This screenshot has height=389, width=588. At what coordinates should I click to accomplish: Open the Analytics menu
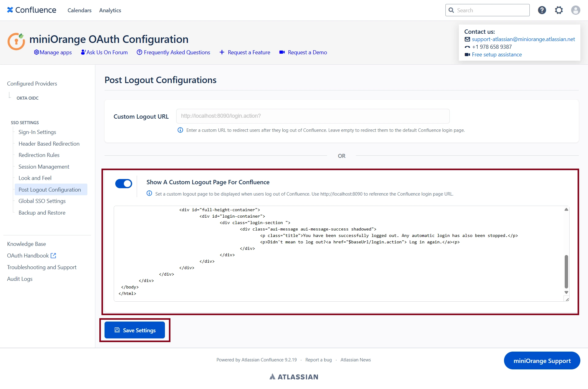pyautogui.click(x=110, y=10)
